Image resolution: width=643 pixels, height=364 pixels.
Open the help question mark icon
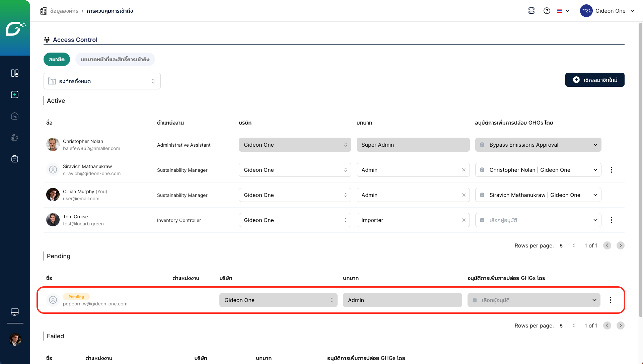coord(547,11)
